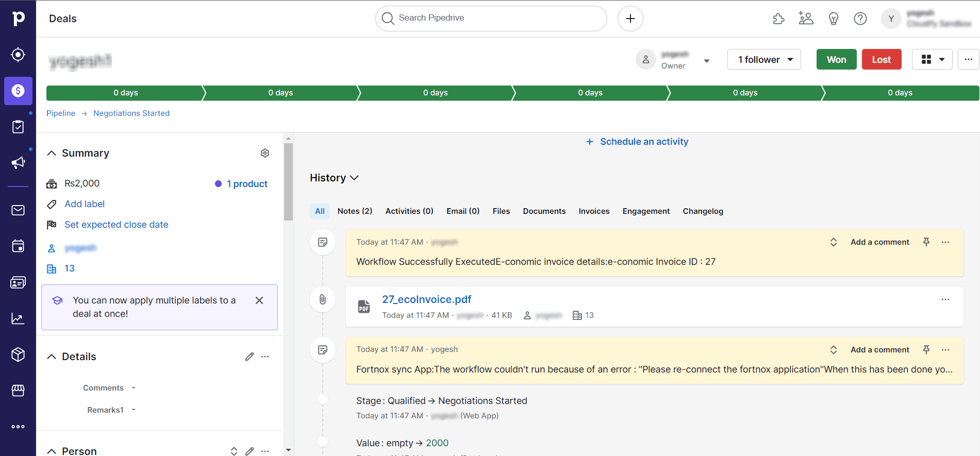Open the 27_ecoInvoice.pdf file link

click(x=427, y=299)
